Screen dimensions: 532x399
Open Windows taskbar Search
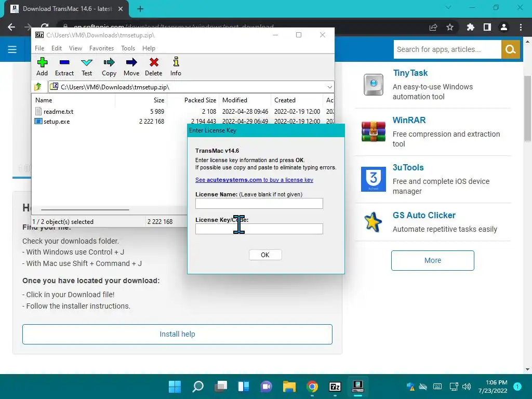(198, 386)
